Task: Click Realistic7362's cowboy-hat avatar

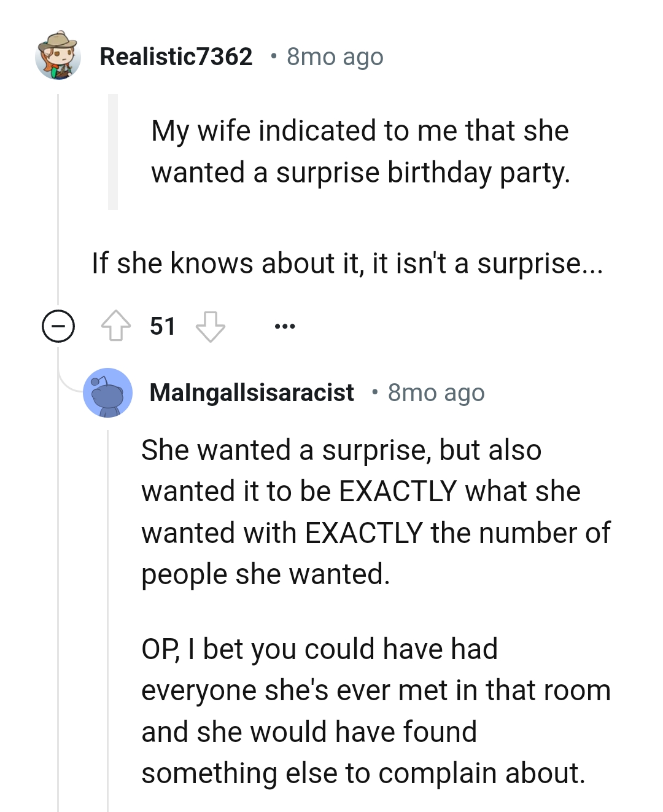Action: tap(58, 58)
